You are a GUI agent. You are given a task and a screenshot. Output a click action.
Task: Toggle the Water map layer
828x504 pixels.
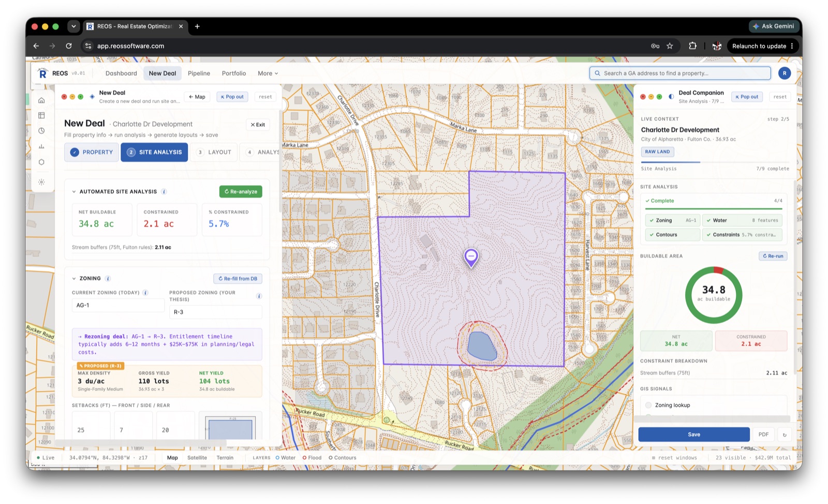[x=286, y=457]
